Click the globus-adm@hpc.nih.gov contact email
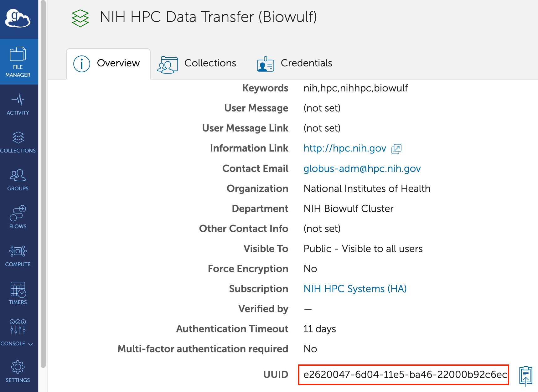 (x=362, y=169)
